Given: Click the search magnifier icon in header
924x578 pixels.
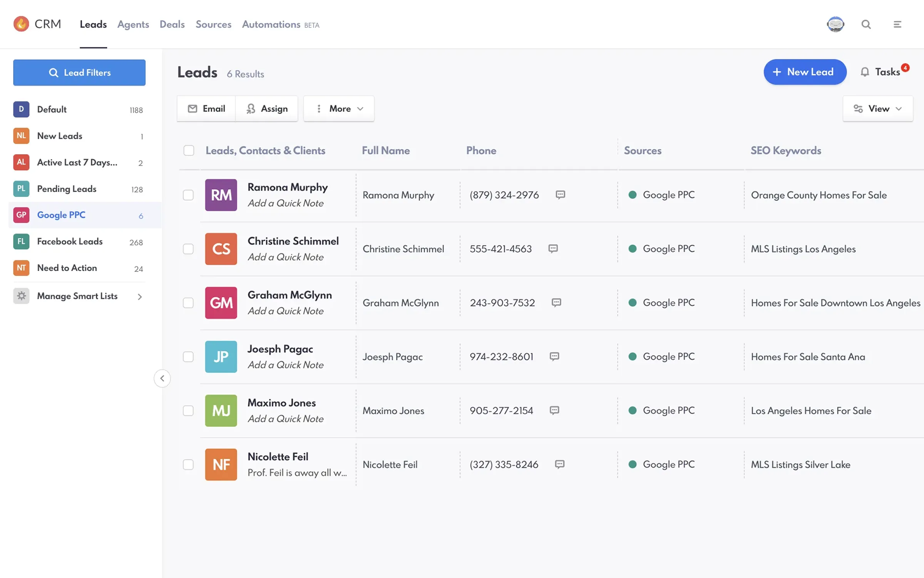Looking at the screenshot, I should (866, 24).
